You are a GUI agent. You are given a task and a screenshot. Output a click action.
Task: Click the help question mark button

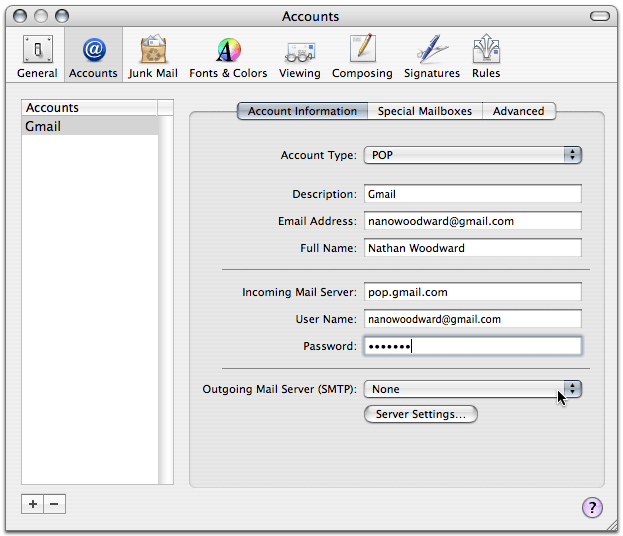pos(592,508)
